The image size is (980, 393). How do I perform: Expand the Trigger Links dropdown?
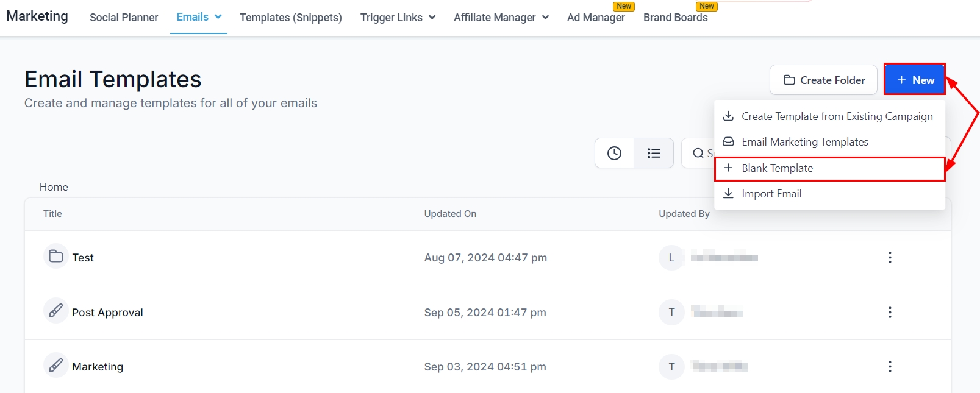(x=398, y=18)
